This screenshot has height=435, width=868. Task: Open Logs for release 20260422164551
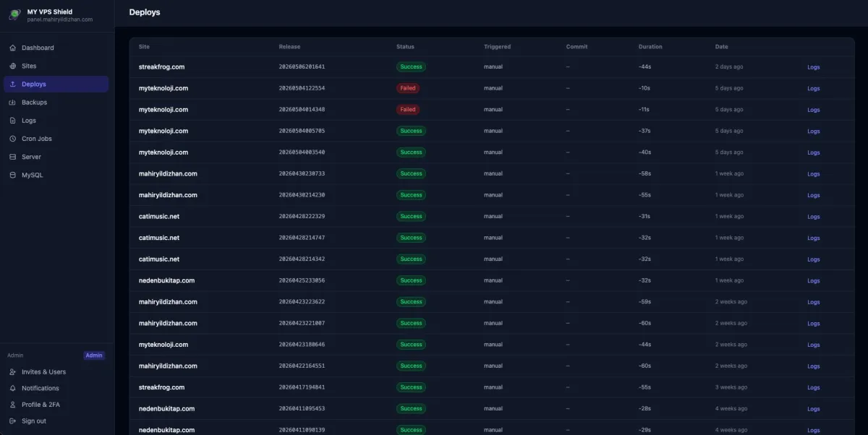[814, 366]
